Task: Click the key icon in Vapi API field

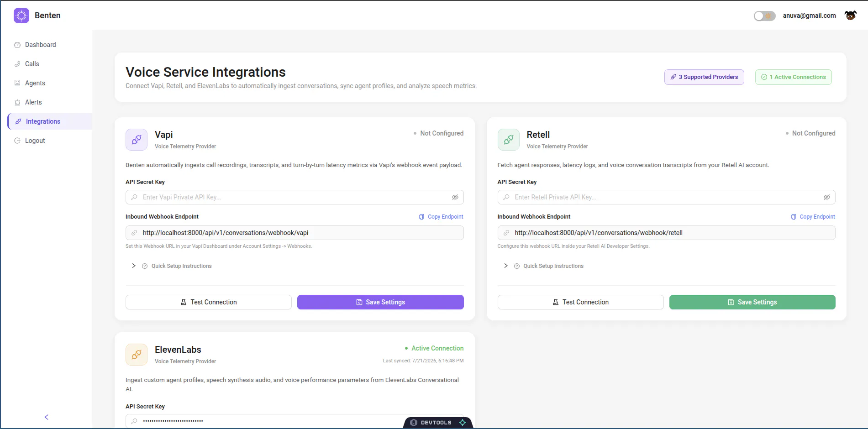Action: coord(134,197)
